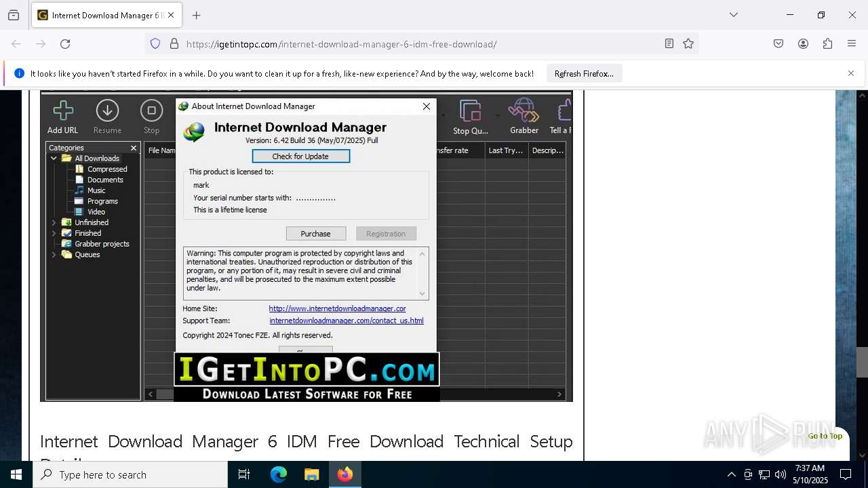Close the About Internet Download Manager dialog
868x488 pixels.
[427, 106]
